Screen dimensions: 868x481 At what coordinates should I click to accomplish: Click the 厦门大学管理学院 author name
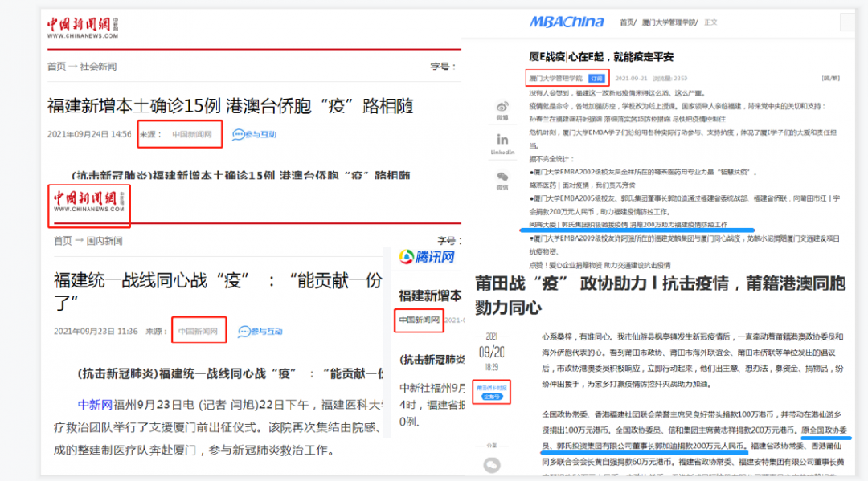pos(555,79)
